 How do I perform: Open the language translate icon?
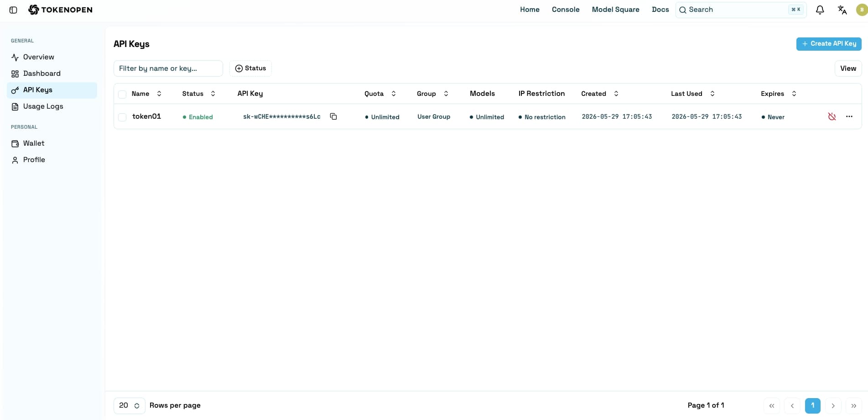pyautogui.click(x=842, y=10)
